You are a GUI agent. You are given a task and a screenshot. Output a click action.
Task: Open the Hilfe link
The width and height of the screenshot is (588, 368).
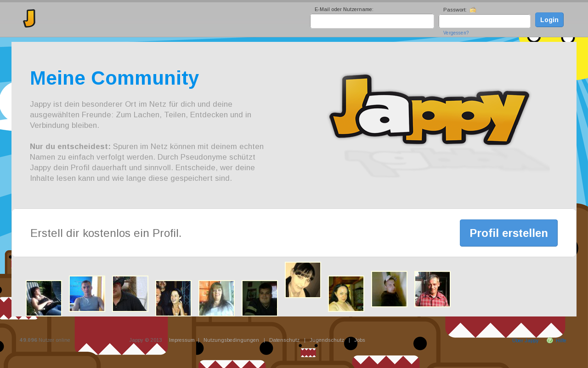tap(561, 340)
